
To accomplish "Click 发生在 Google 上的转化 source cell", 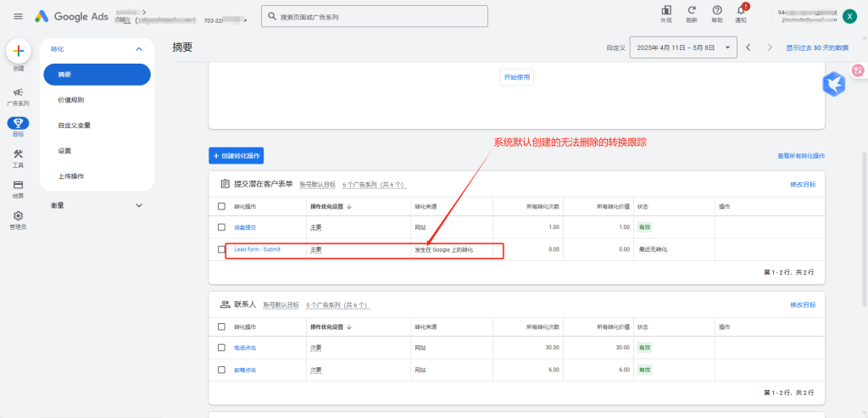I will point(444,249).
